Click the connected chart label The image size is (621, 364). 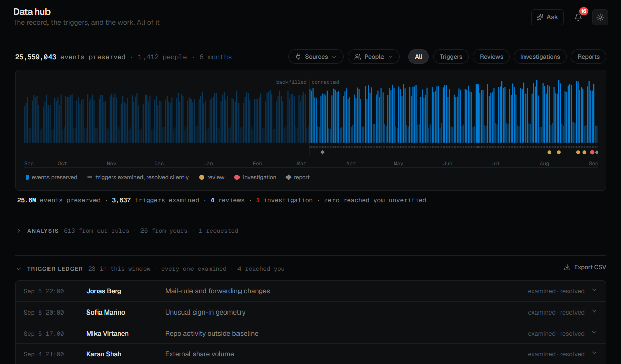325,82
